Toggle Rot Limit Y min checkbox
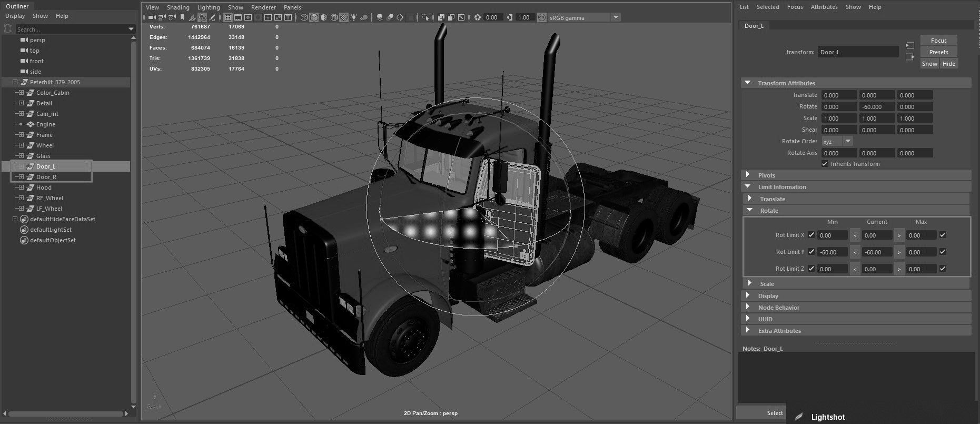Image resolution: width=980 pixels, height=424 pixels. (x=811, y=252)
